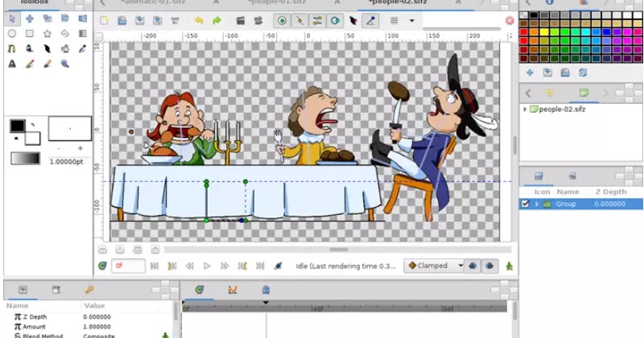Select the Gradient tool

pos(83,34)
